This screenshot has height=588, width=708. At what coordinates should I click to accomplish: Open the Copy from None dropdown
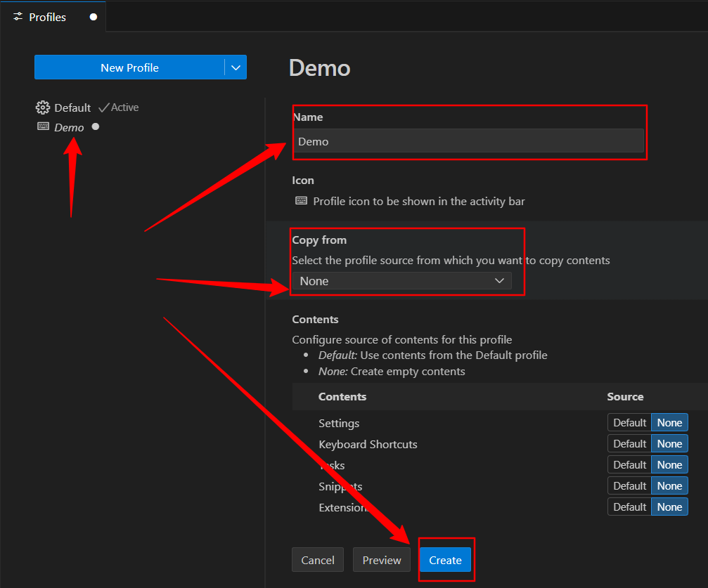click(x=402, y=281)
